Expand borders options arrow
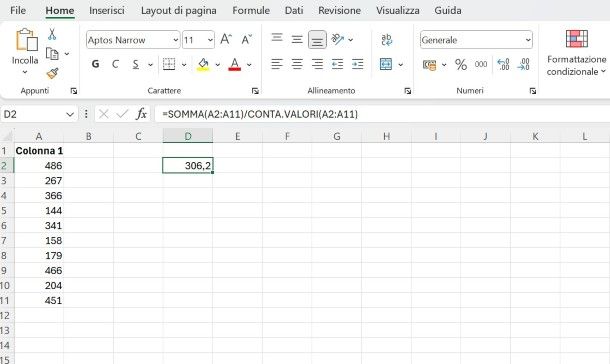The image size is (610, 364). pos(184,65)
